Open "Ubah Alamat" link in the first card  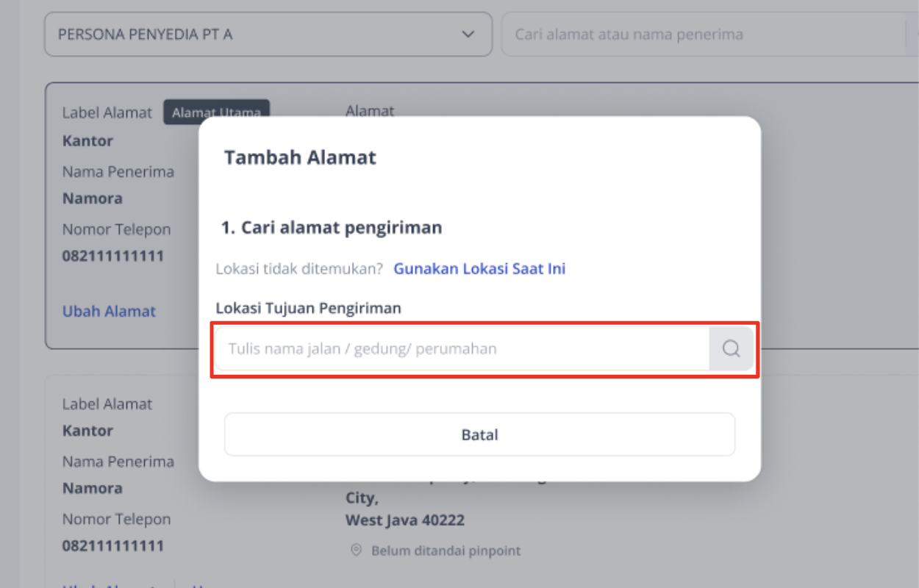tap(109, 311)
